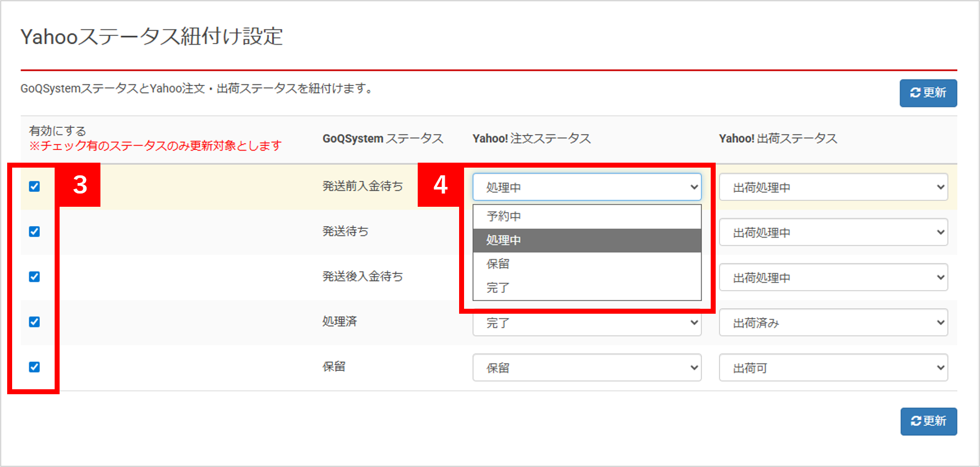Pick 完了 option in the open dropdown list
Screen dimensions: 980x467
[587, 288]
